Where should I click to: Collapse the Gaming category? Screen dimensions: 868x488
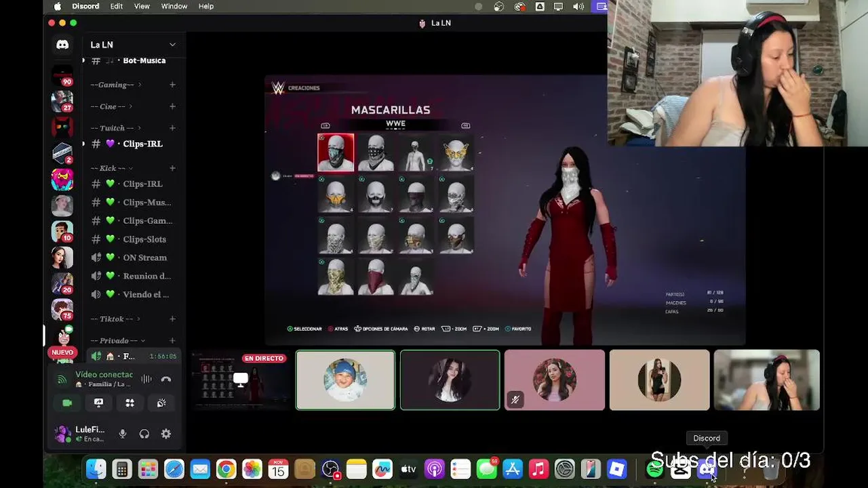115,85
